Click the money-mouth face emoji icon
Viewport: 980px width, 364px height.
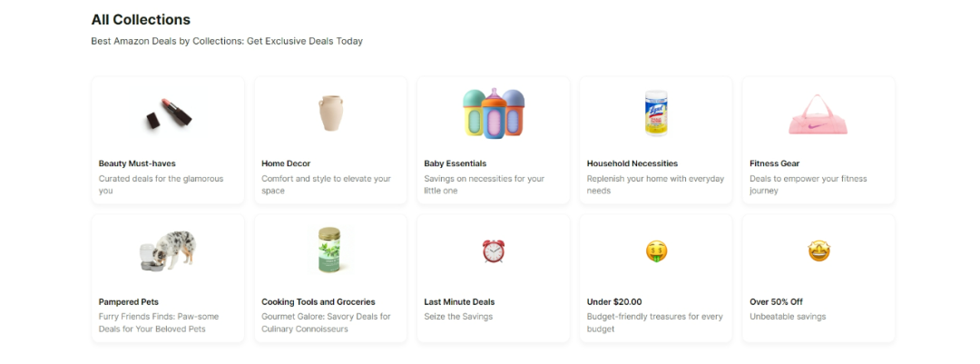pyautogui.click(x=656, y=251)
